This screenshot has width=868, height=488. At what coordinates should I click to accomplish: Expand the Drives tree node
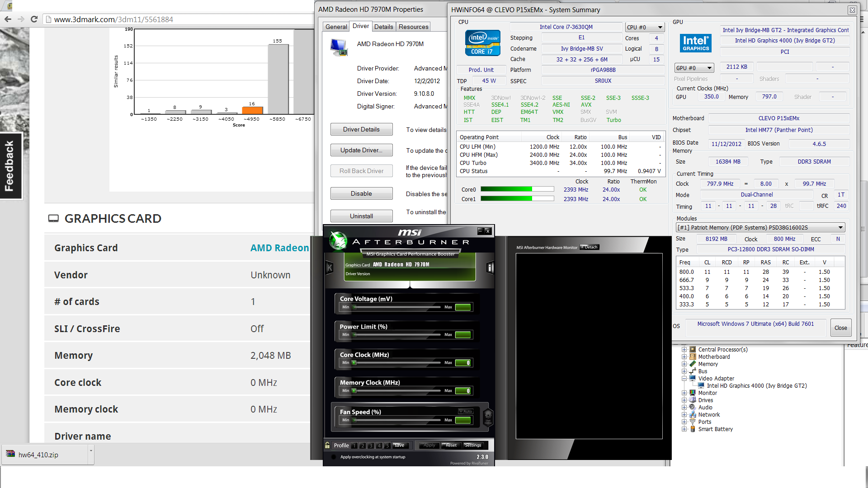tap(684, 400)
